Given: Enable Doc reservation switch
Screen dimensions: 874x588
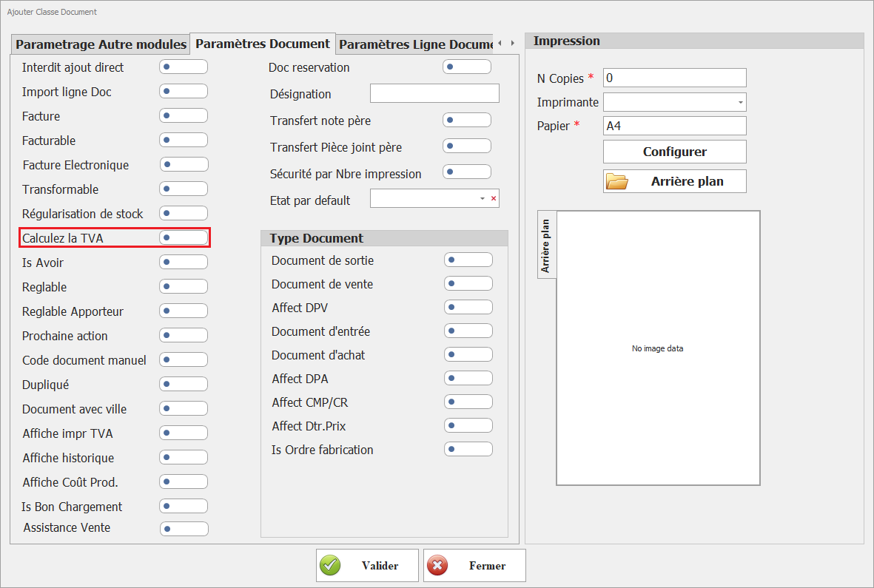Looking at the screenshot, I should click(467, 67).
